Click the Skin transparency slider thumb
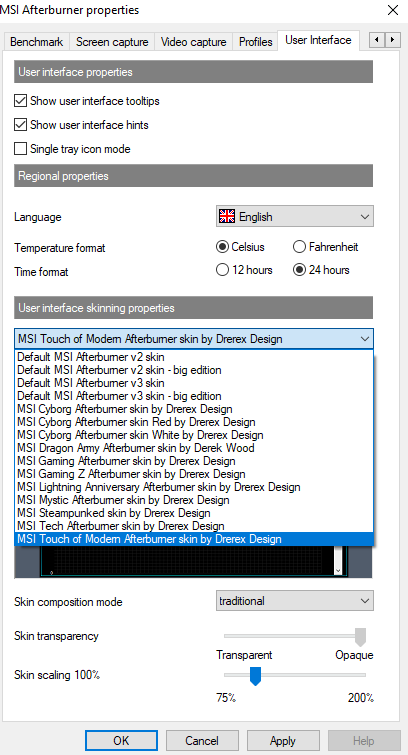Image resolution: width=408 pixels, height=755 pixels. (x=360, y=637)
